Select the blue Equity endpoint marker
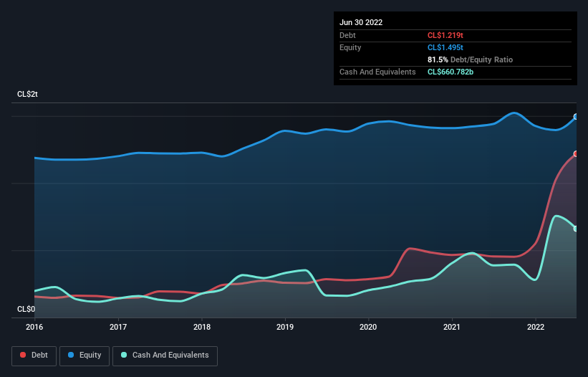Screen dimensions: 588x377 tap(576, 117)
